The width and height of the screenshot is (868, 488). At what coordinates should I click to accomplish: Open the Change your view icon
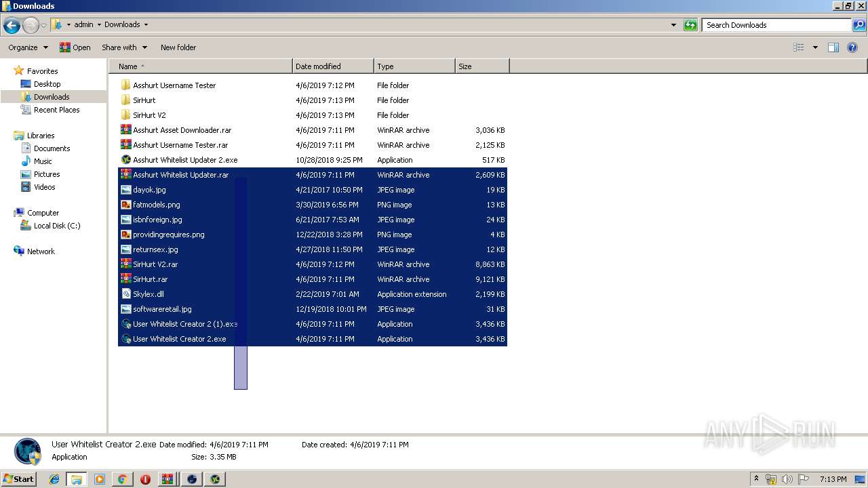click(799, 47)
